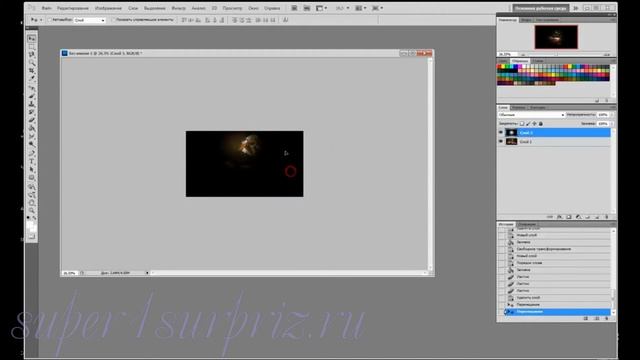The width and height of the screenshot is (640, 360).
Task: Launch Bridge from the application bar
Action: [294, 8]
